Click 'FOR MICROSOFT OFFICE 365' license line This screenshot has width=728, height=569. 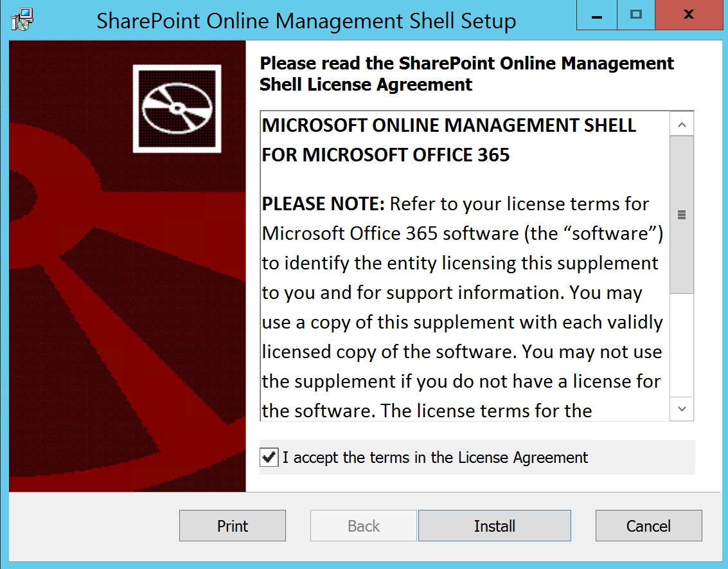tap(386, 155)
